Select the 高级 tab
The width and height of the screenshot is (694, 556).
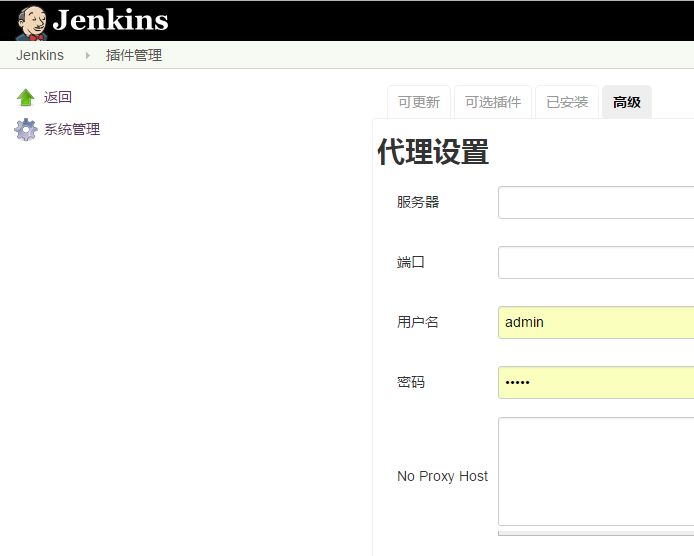(627, 102)
